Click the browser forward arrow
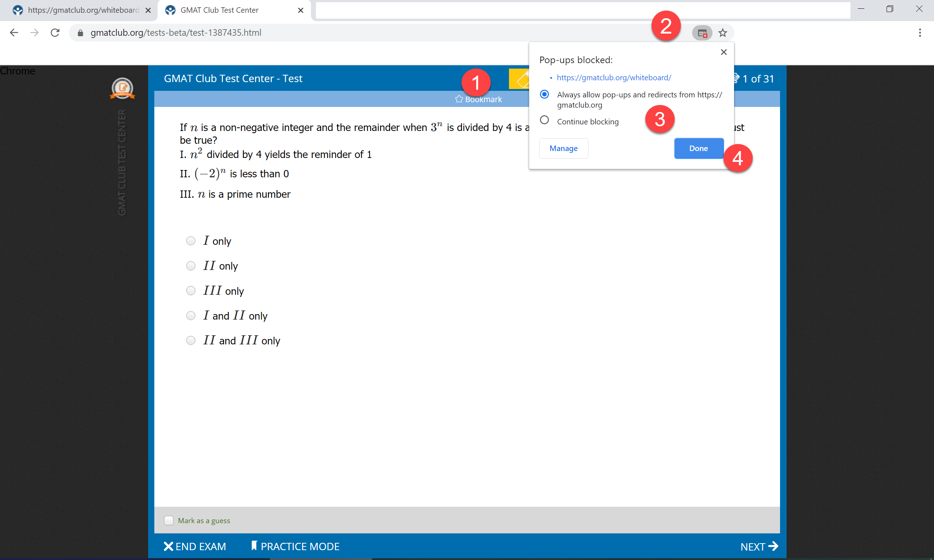This screenshot has width=934, height=560. click(x=34, y=32)
